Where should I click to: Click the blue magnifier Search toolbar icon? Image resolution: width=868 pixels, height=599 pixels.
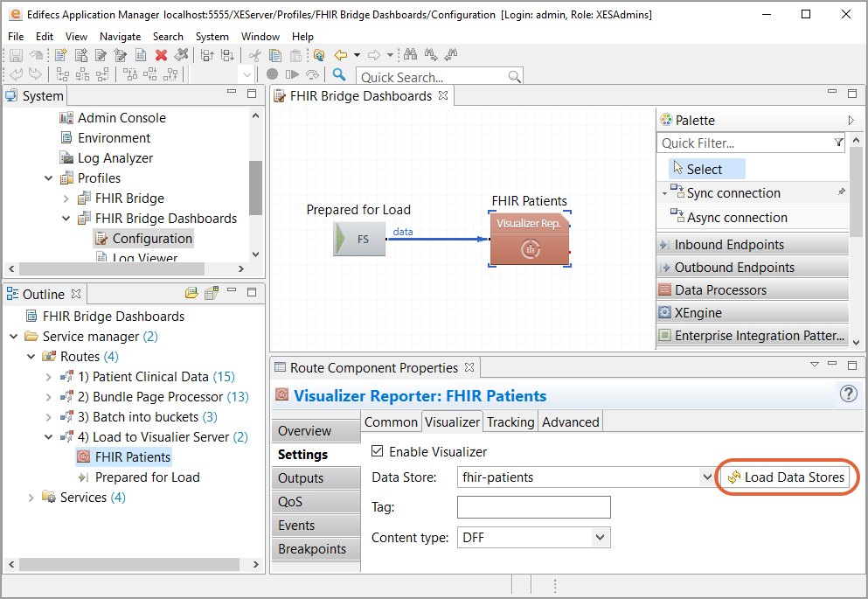339,74
